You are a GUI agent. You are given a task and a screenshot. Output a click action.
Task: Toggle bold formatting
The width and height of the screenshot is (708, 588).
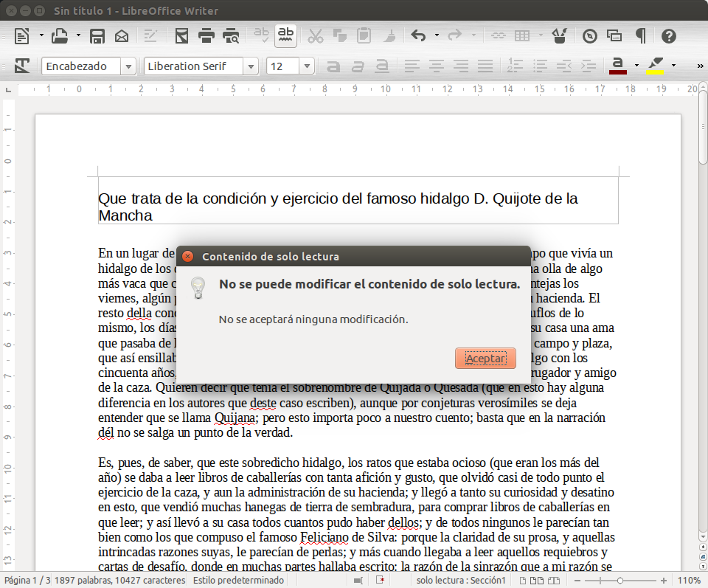[x=333, y=66]
